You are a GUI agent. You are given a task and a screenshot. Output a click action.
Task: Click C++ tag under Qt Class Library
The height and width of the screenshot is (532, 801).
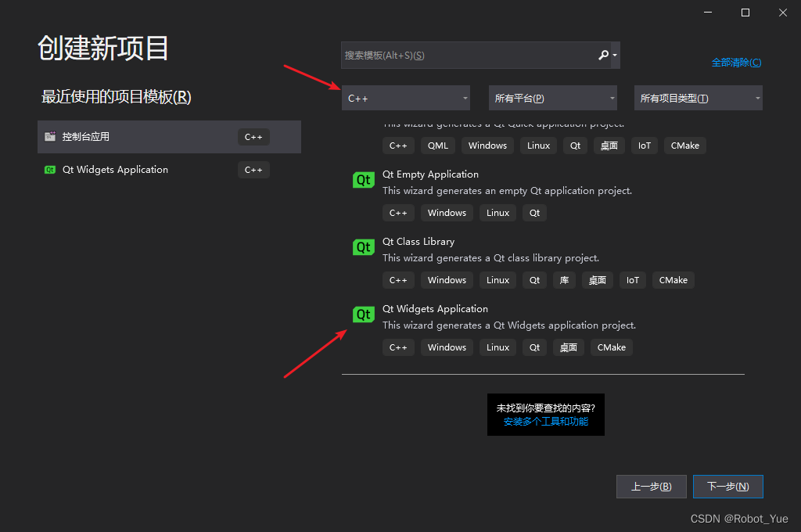tap(398, 280)
